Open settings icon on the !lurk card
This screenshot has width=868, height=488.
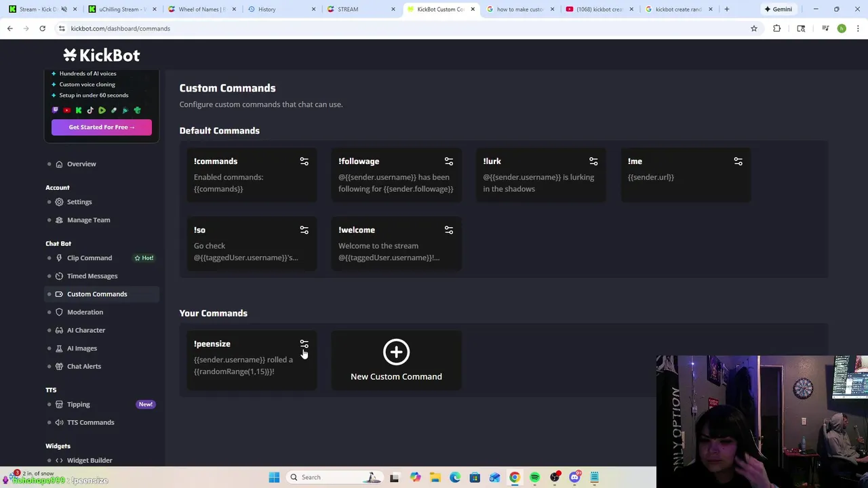(x=593, y=161)
